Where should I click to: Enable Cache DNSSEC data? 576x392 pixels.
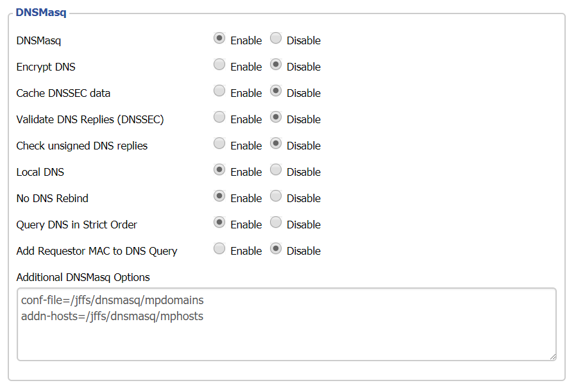click(219, 90)
